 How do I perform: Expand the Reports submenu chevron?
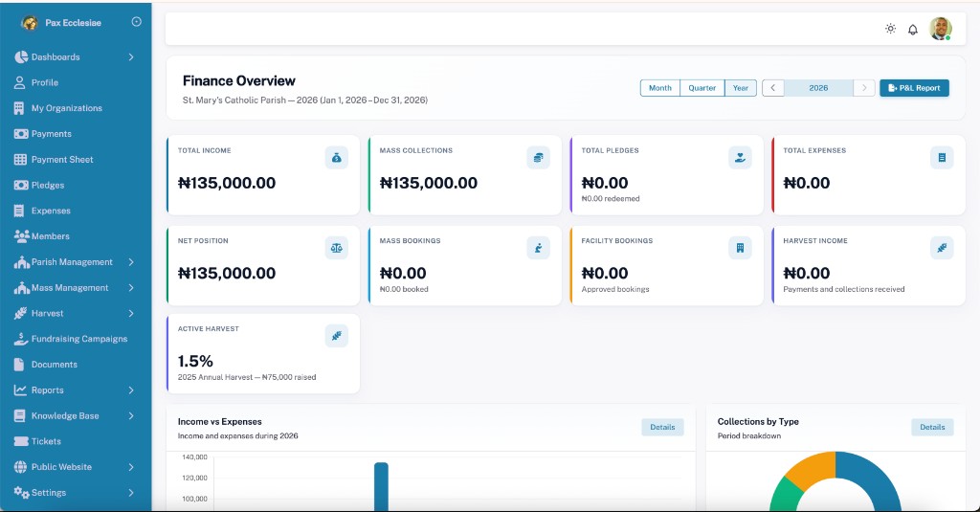(131, 390)
